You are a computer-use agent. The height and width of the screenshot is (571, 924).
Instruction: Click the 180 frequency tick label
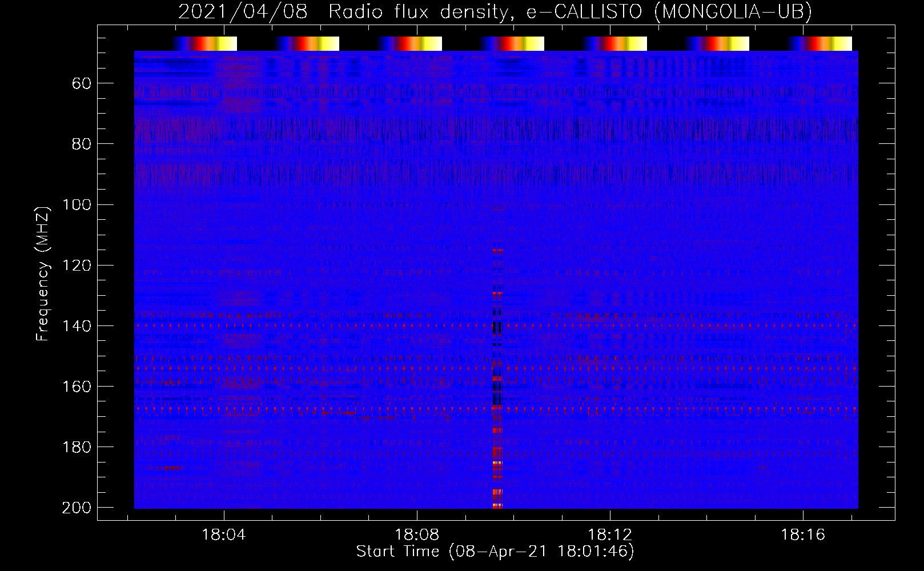[77, 447]
